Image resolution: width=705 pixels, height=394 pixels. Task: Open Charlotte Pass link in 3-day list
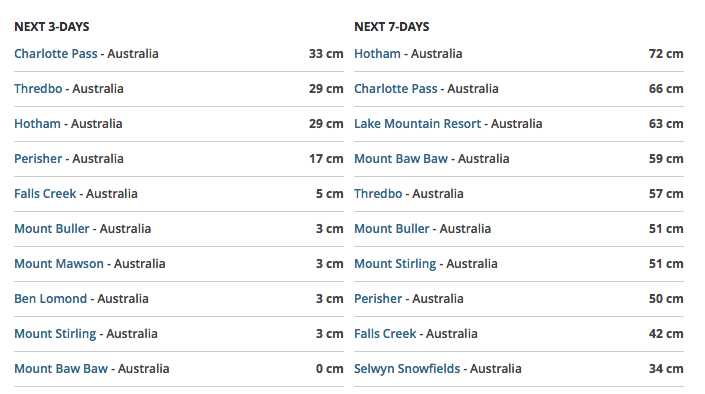click(x=56, y=54)
